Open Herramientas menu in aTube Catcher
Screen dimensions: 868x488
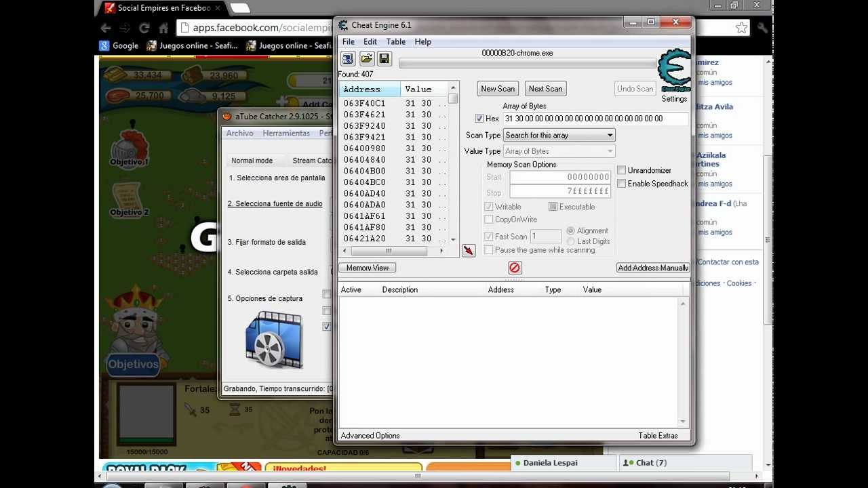(x=286, y=134)
